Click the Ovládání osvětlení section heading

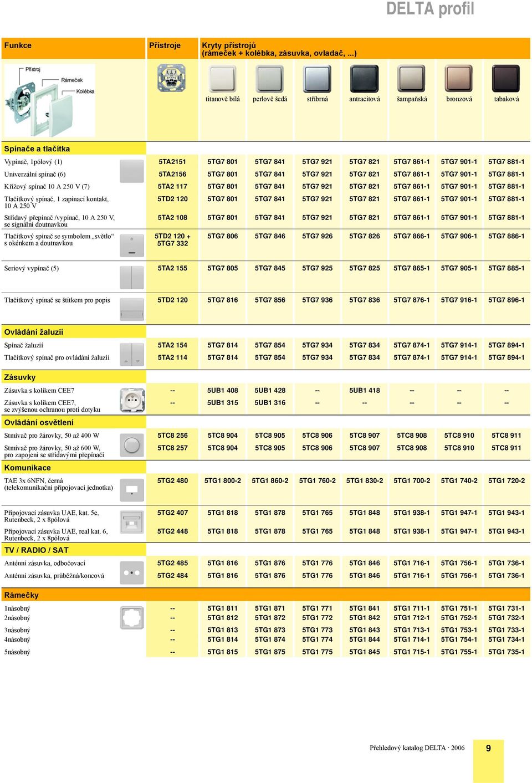tap(39, 422)
